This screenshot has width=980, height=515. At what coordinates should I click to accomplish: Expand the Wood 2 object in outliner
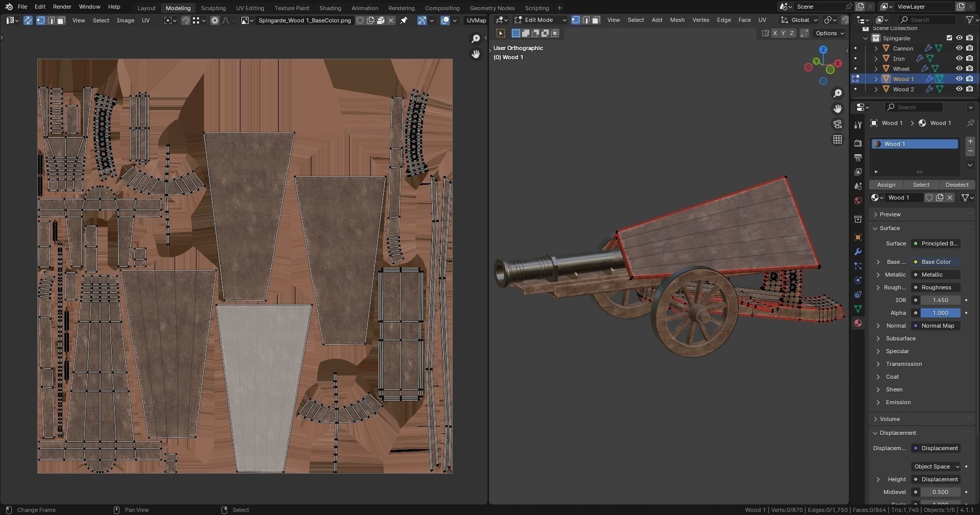(x=876, y=89)
